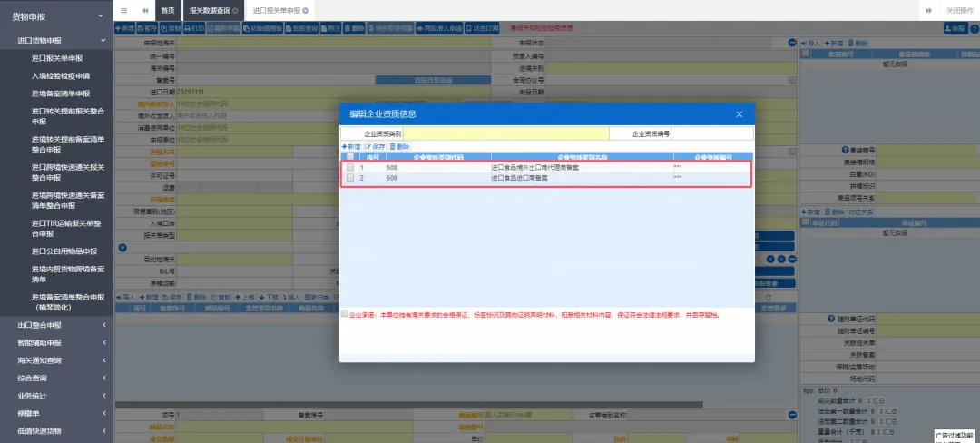
Task: Click 保存 icon in the qualification dialog
Action: coord(375,146)
